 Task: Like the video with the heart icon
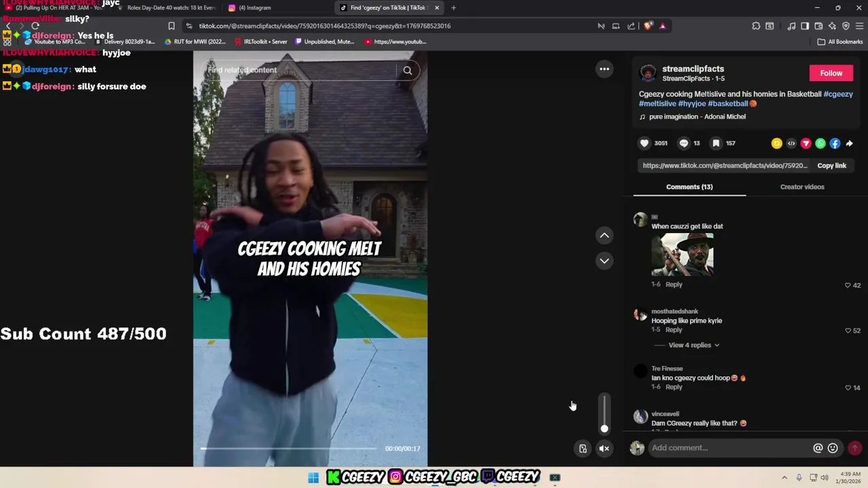click(x=644, y=143)
